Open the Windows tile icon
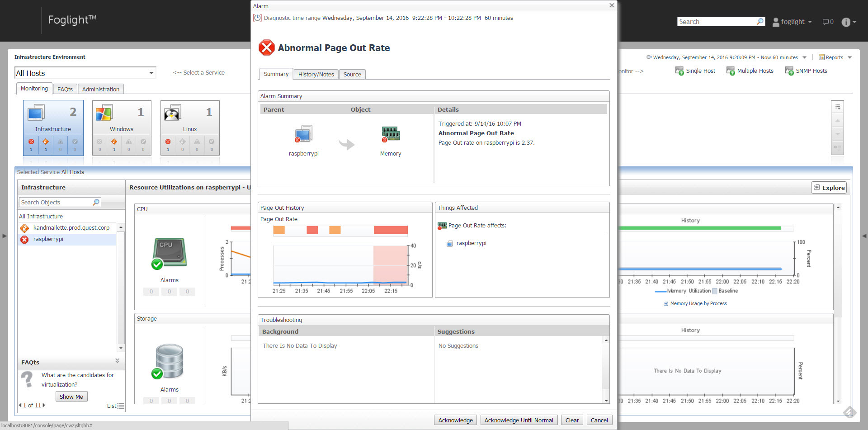The width and height of the screenshot is (868, 430). pos(104,112)
